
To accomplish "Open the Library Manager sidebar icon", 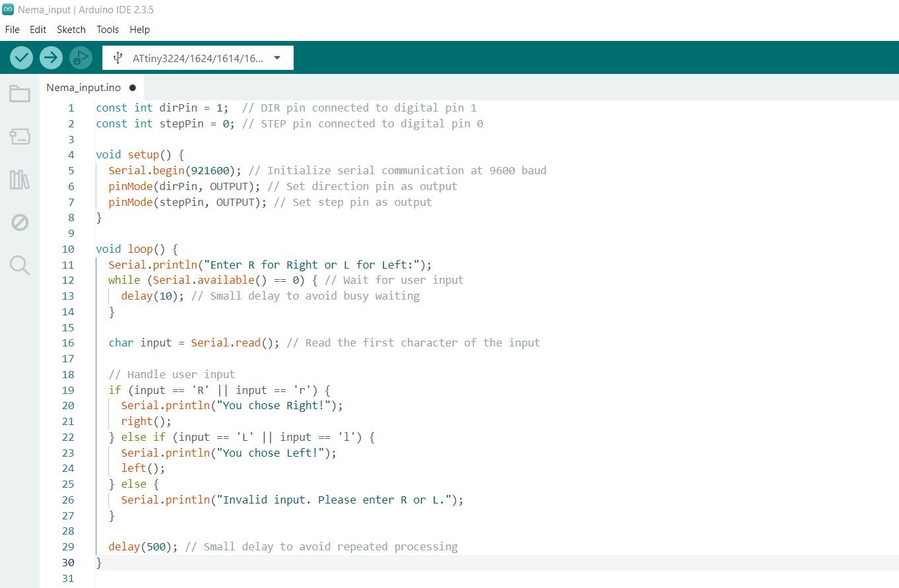I will pos(20,180).
